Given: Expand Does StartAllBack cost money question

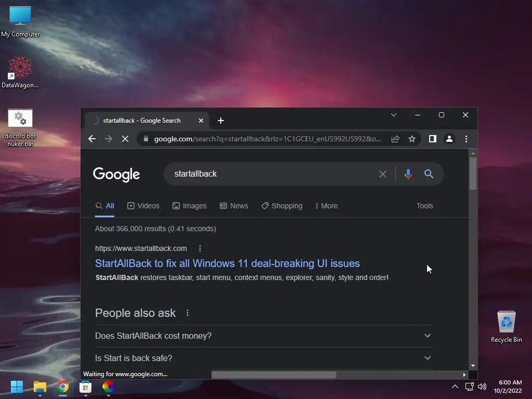Looking at the screenshot, I should (x=264, y=336).
